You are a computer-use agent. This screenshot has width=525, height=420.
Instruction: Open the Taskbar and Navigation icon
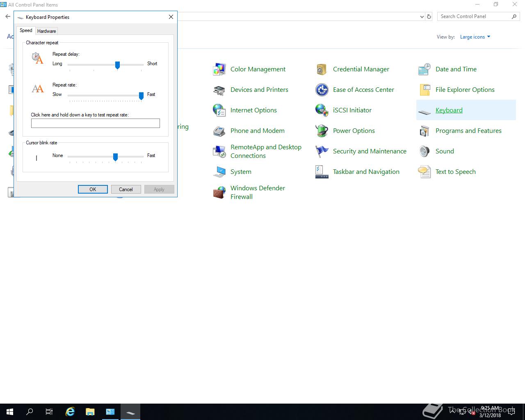(x=322, y=172)
